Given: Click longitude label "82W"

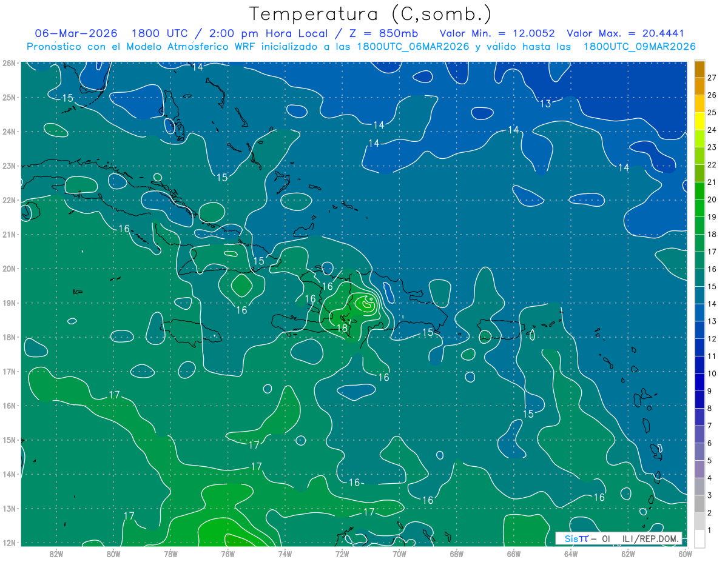Looking at the screenshot, I should pos(56,554).
